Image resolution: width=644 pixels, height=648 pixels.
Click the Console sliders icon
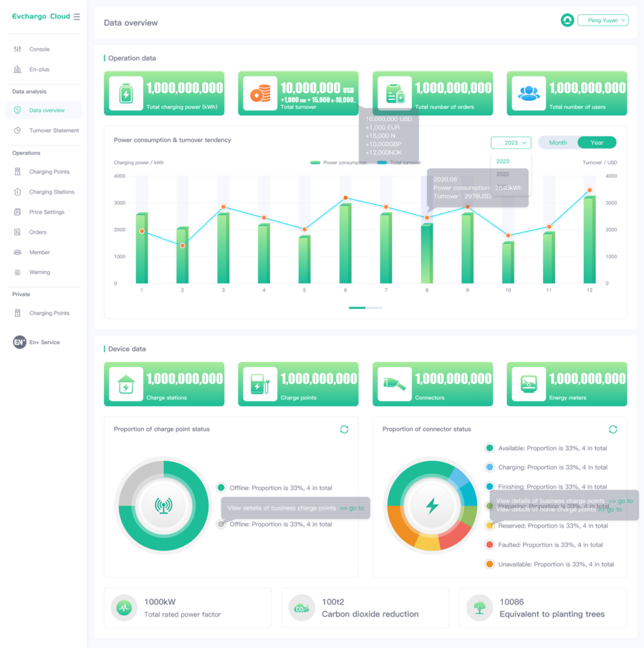pos(17,49)
